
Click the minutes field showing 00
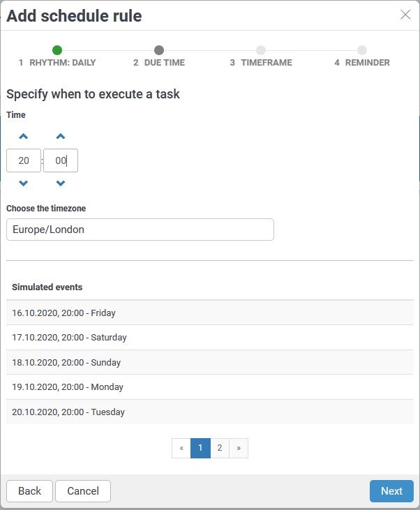[x=61, y=160]
